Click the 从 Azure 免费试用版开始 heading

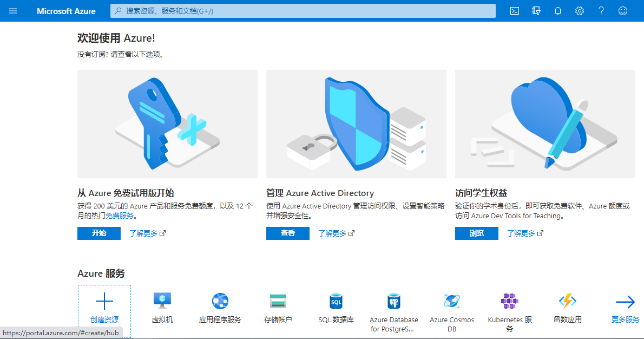pyautogui.click(x=126, y=193)
